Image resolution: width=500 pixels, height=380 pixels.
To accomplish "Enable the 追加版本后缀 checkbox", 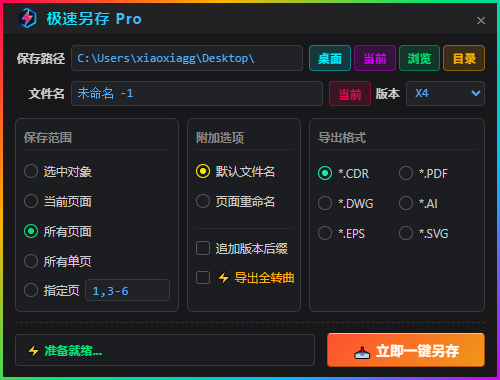I will click(203, 248).
